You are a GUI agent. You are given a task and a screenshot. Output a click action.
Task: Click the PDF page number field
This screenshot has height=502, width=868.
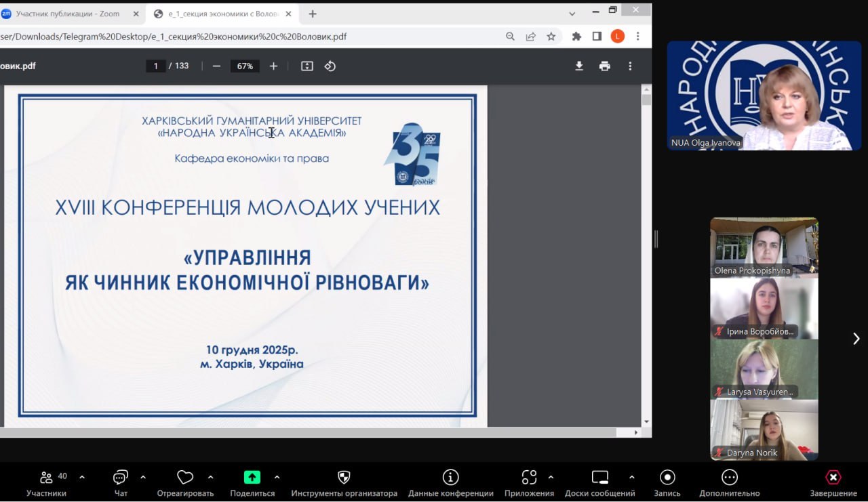(156, 66)
